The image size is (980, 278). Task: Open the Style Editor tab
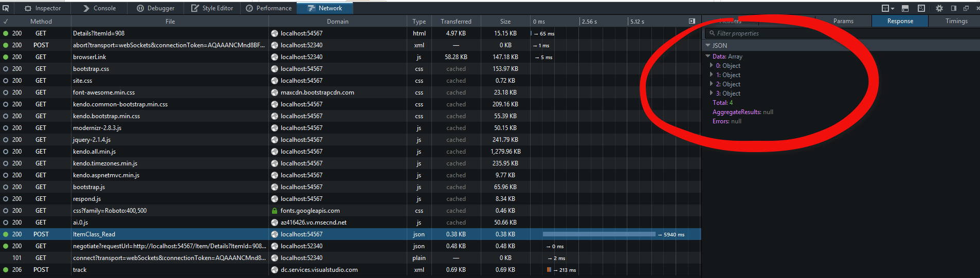point(212,8)
